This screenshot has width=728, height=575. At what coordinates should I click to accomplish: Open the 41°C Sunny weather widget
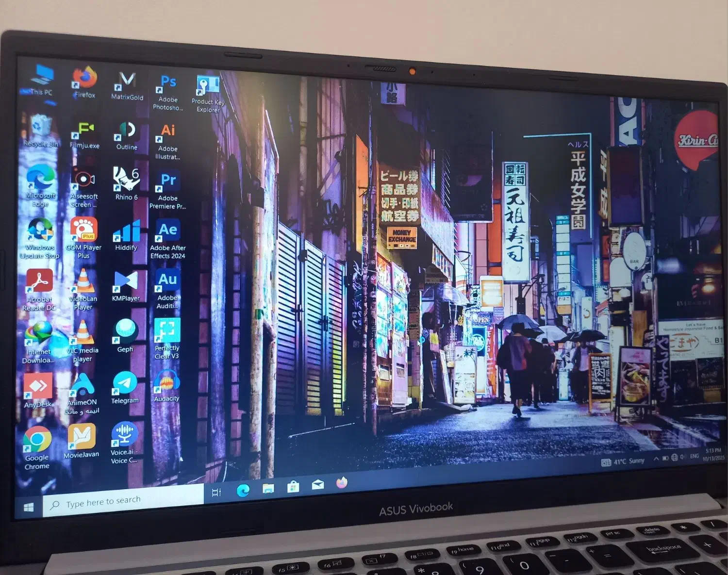click(x=623, y=461)
